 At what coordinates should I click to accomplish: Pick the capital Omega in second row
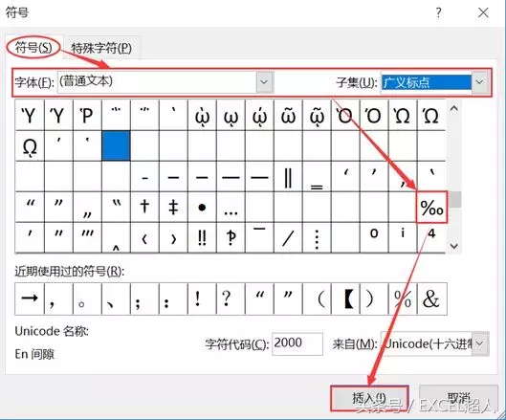click(x=30, y=146)
